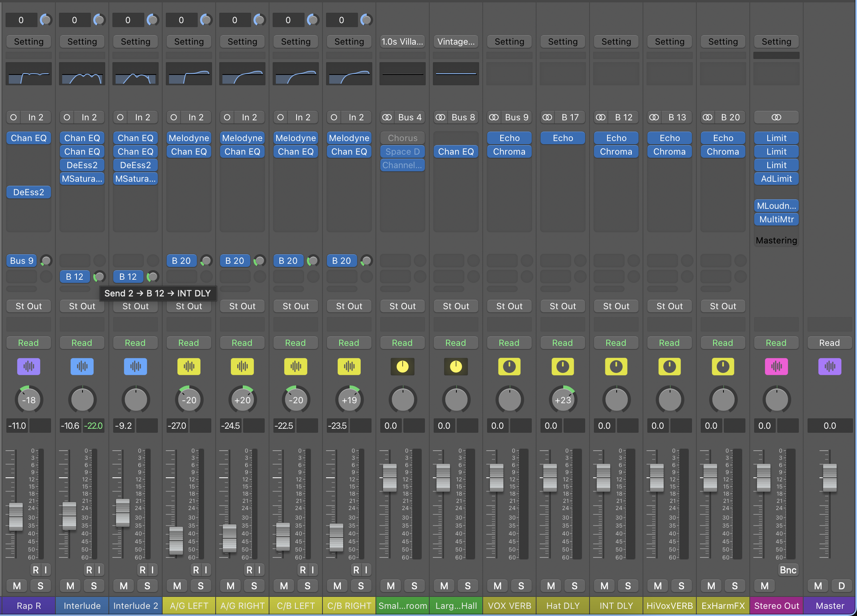Open the DeEss2 plugin on Rap R
The image size is (857, 616).
pyautogui.click(x=29, y=192)
